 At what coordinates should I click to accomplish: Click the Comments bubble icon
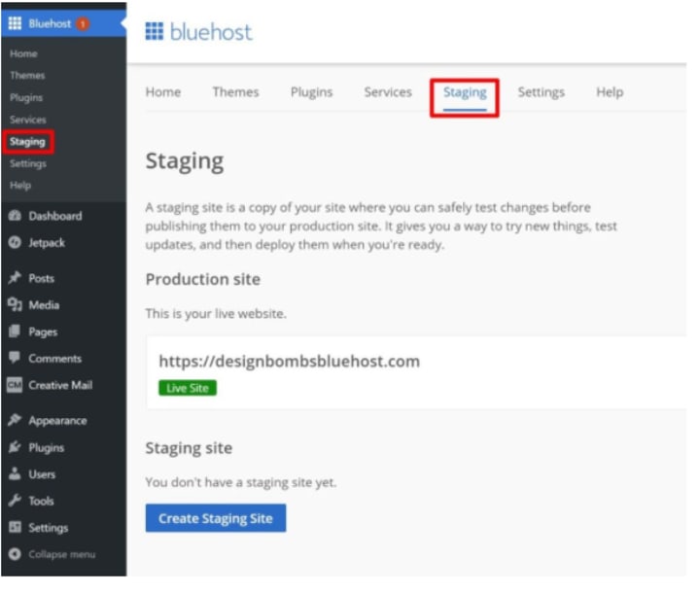[15, 357]
